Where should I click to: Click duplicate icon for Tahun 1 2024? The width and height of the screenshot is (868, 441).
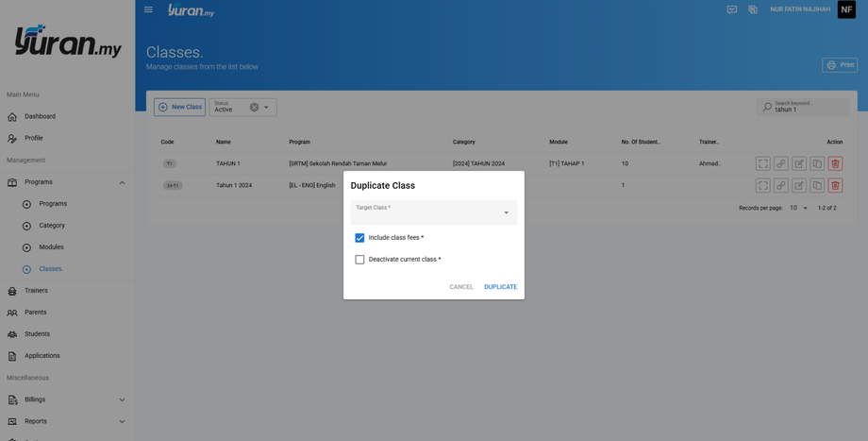[x=817, y=186]
